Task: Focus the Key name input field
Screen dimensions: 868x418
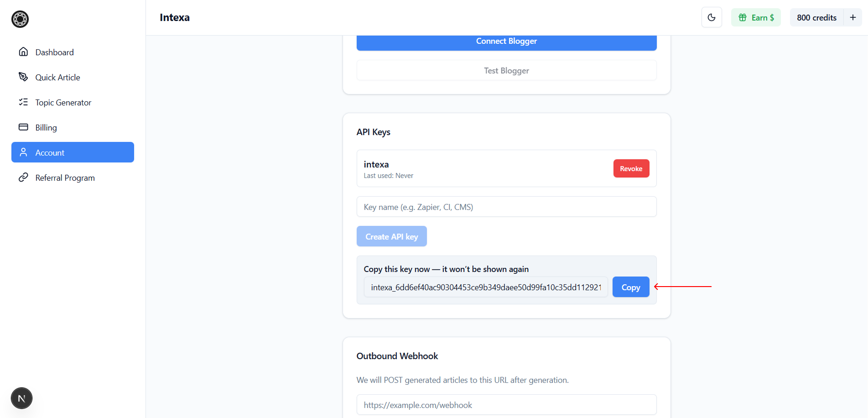Action: click(x=506, y=207)
